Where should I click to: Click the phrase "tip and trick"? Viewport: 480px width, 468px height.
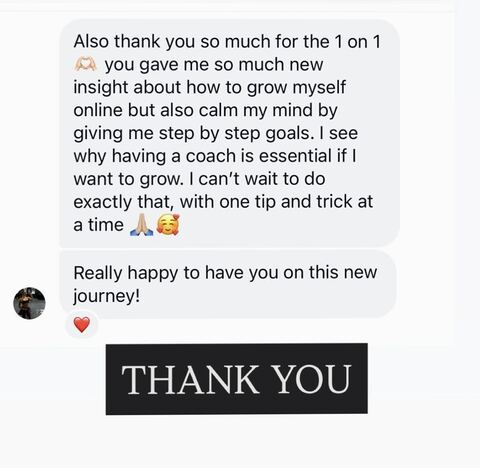(x=303, y=202)
